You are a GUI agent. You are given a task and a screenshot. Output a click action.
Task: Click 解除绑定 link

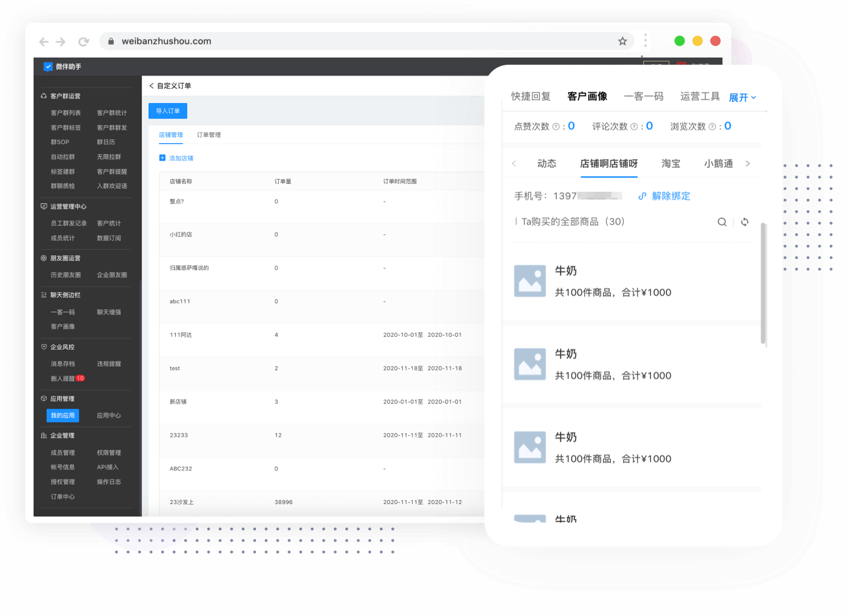click(671, 196)
